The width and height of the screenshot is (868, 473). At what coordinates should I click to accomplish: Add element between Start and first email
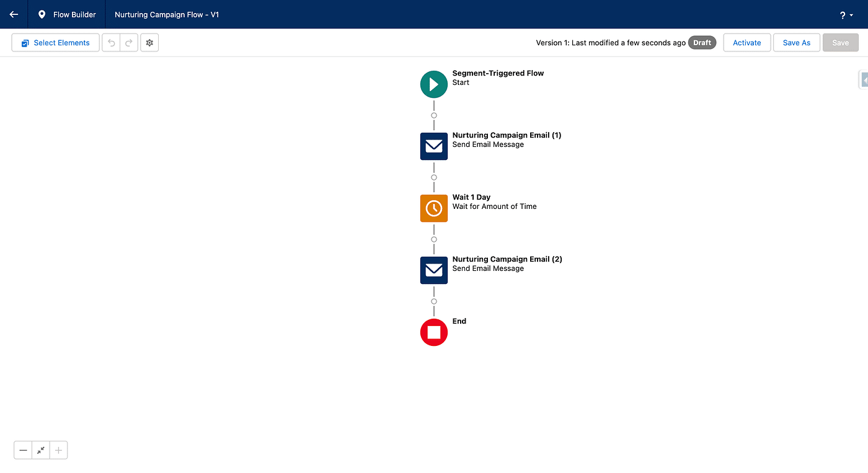click(434, 115)
